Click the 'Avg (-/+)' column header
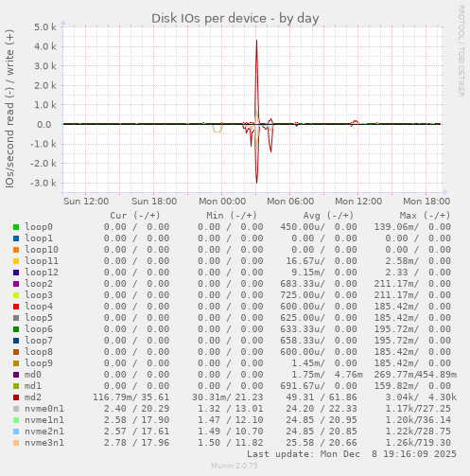Viewport: 470px width, 476px height. pos(328,216)
